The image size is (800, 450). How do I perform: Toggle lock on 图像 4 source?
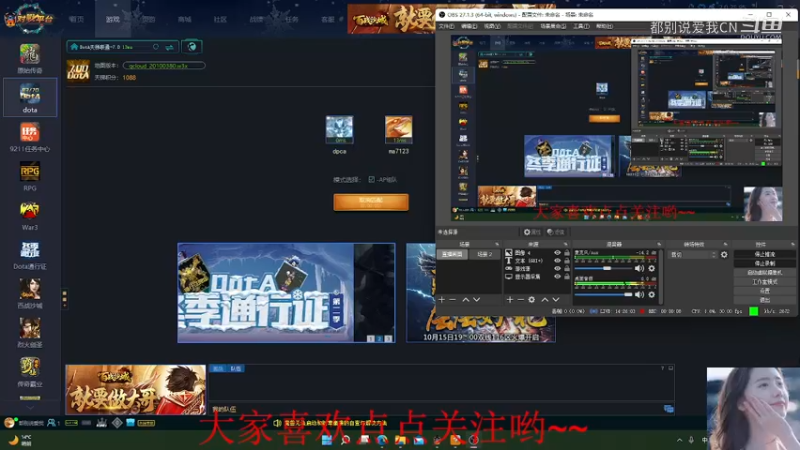click(566, 253)
